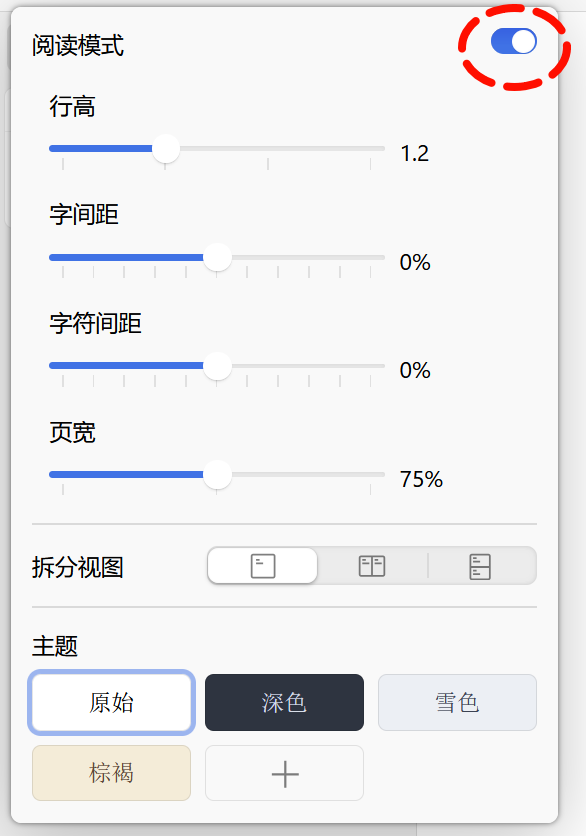Screen dimensions: 586x836
Task: Switch to side-by-side two-page split view
Action: click(x=371, y=565)
